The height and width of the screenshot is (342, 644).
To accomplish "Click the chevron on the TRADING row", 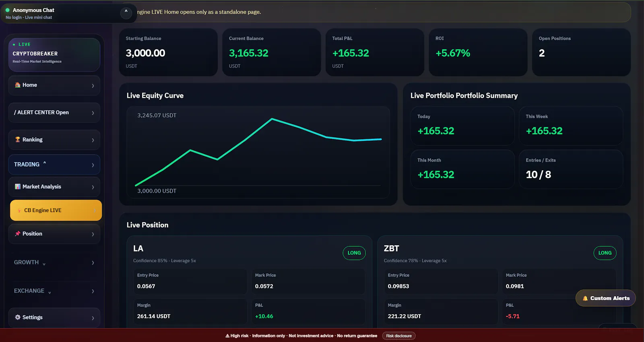I will pyautogui.click(x=93, y=165).
